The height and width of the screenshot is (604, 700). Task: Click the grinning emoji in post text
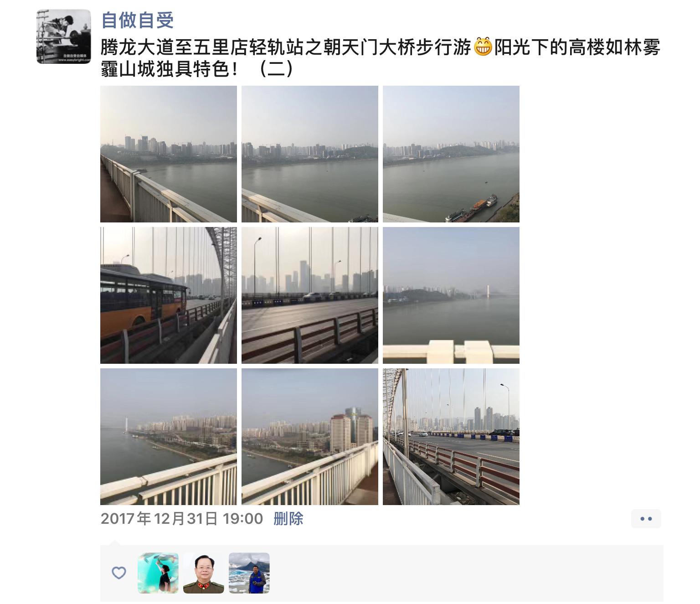[x=484, y=47]
